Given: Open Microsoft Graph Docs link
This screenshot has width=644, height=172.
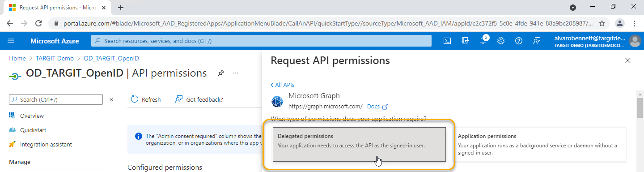Looking at the screenshot, I should pyautogui.click(x=377, y=107).
